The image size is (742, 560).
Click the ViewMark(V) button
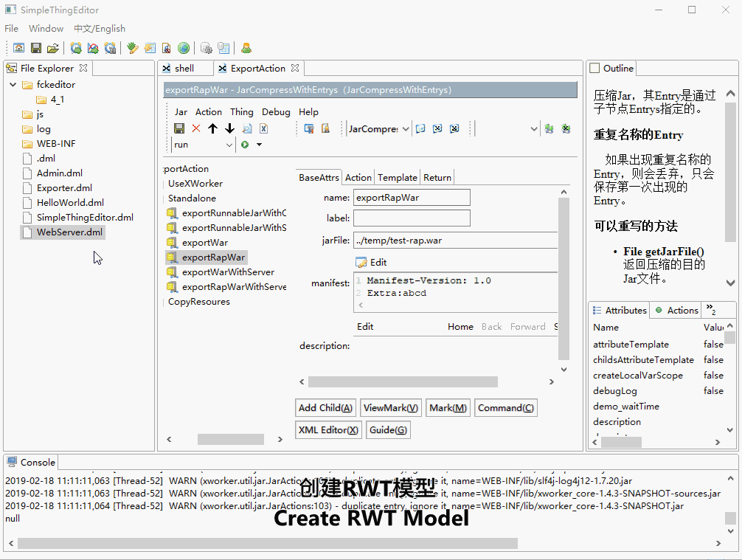point(391,407)
